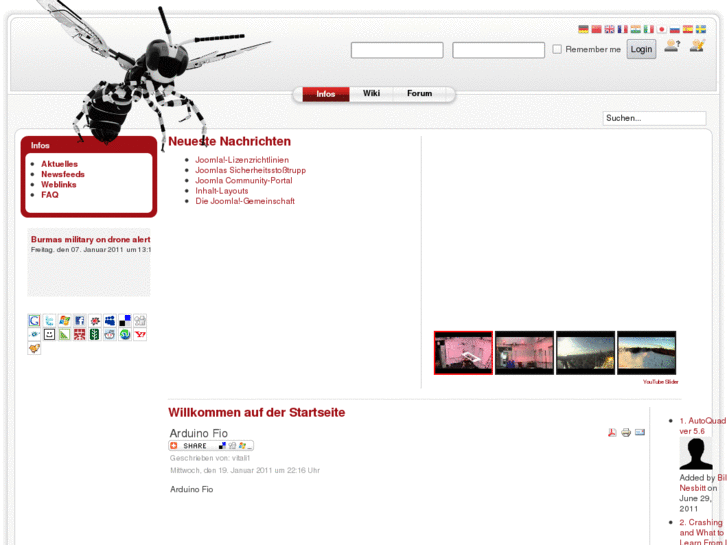Open the Inhalt-Layouts link
This screenshot has height=545, width=727.
pos(222,191)
